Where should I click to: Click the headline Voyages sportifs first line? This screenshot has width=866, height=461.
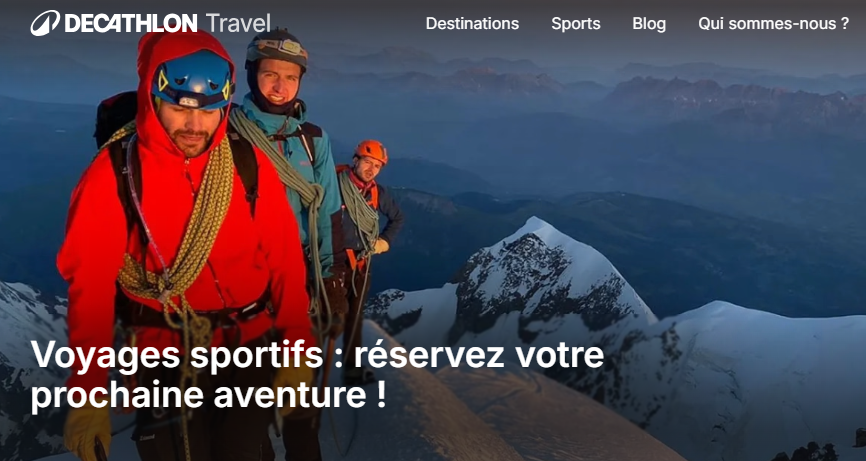coord(317,356)
